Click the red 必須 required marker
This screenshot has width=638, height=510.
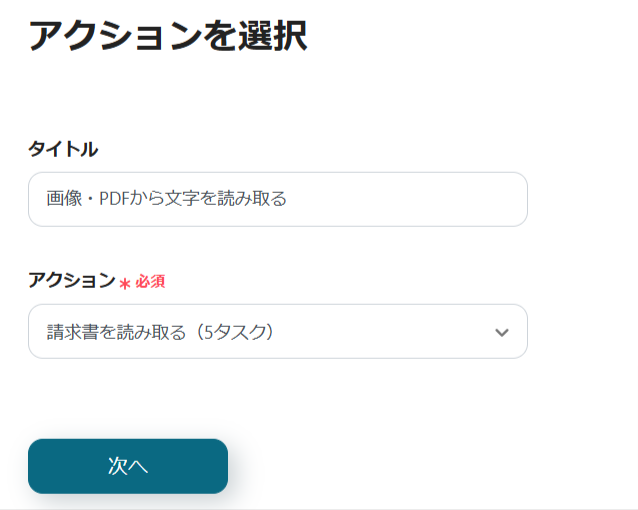pyautogui.click(x=150, y=282)
